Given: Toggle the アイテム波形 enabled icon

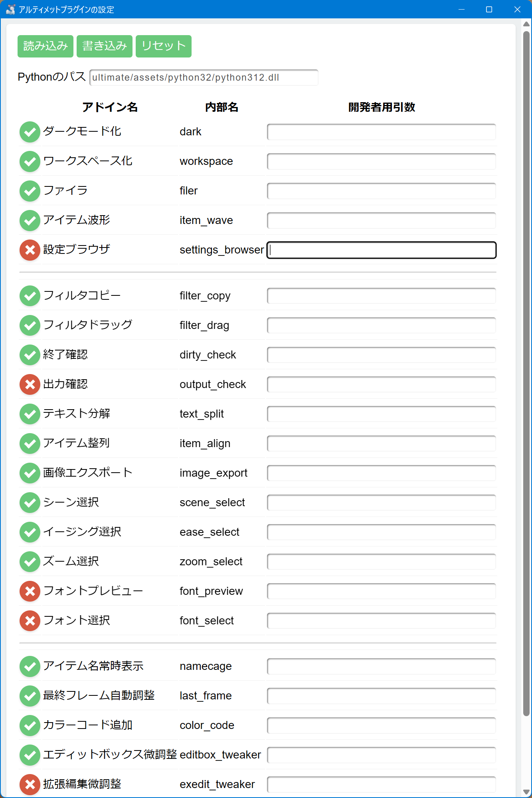Looking at the screenshot, I should point(30,220).
